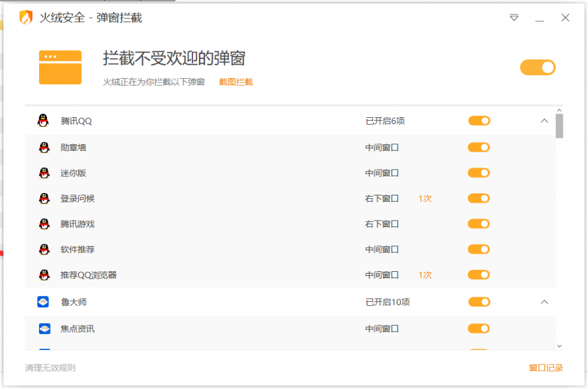Click the Huorong shield logo icon
The image size is (588, 389).
pos(26,18)
